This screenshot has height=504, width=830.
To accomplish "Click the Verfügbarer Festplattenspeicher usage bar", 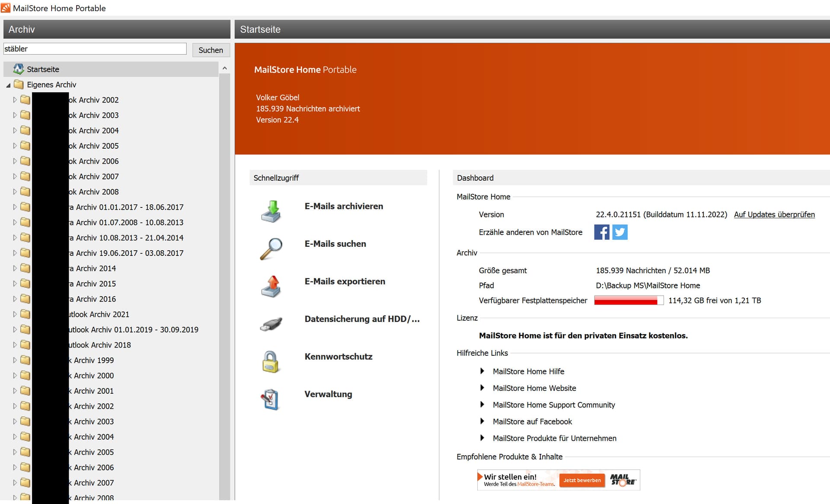I will [628, 300].
